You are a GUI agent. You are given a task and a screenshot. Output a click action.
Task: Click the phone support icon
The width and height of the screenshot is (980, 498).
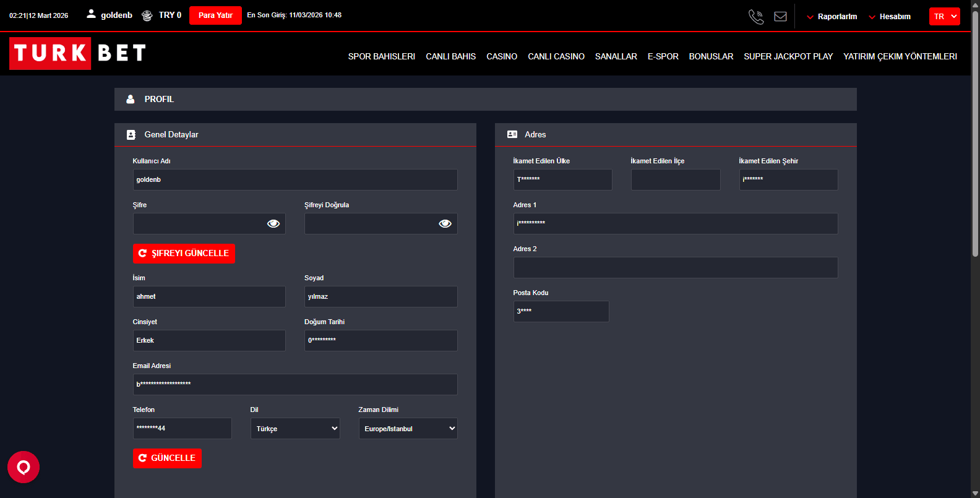click(x=755, y=17)
